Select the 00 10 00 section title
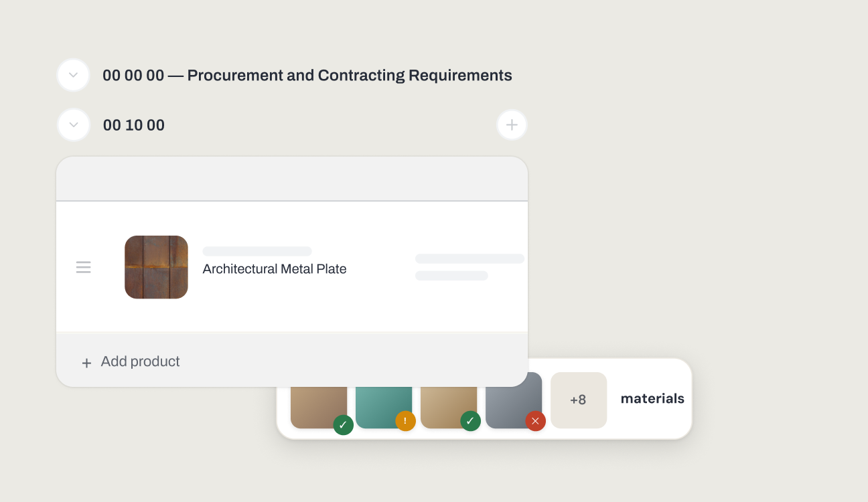 pyautogui.click(x=134, y=125)
